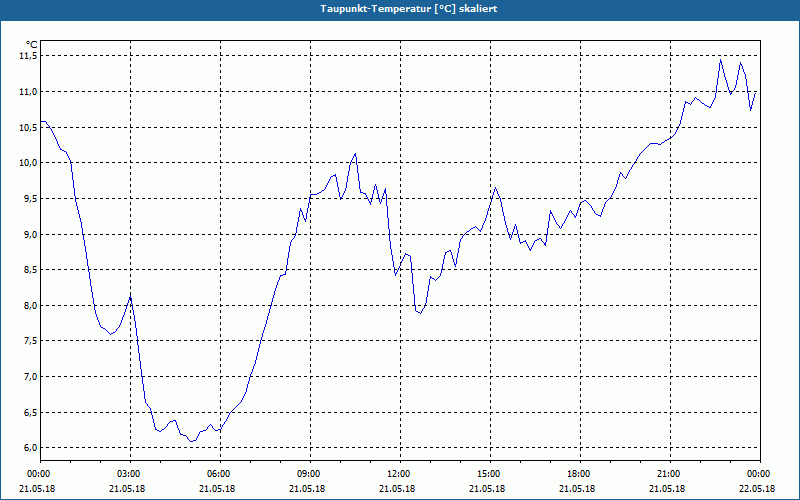Click the 22.05.18 date label
The width and height of the screenshot is (800, 500).
[x=757, y=488]
